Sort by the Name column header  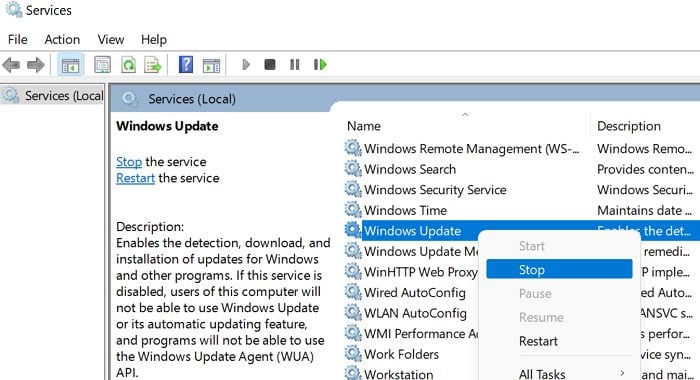tap(364, 126)
